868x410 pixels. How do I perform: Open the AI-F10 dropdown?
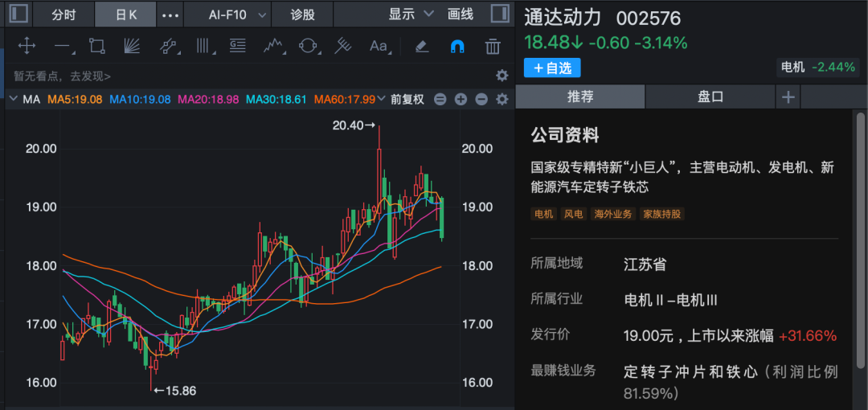pyautogui.click(x=227, y=14)
